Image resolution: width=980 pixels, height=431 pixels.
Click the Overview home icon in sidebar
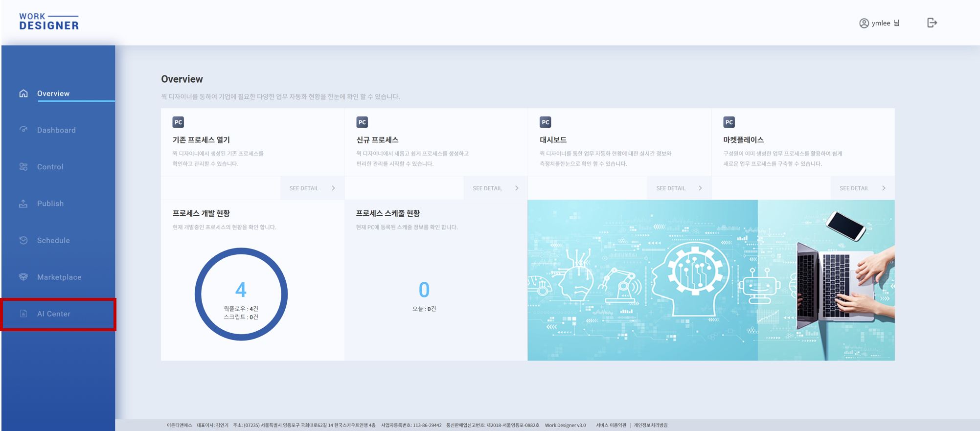pos(23,93)
